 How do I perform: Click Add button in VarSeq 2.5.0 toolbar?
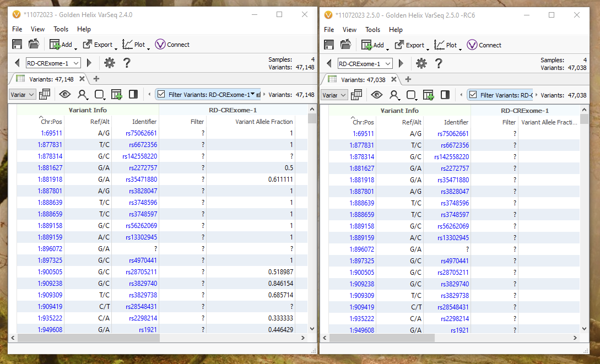(372, 45)
